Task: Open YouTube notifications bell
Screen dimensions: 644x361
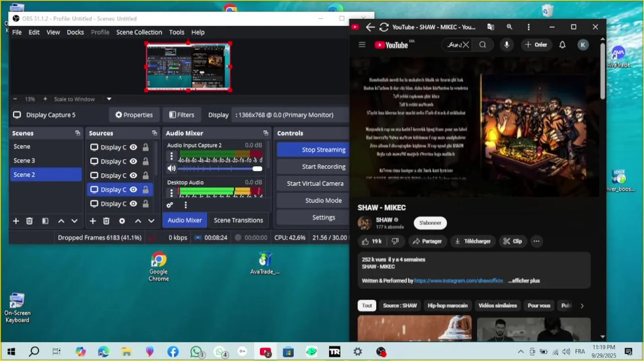Action: (562, 45)
